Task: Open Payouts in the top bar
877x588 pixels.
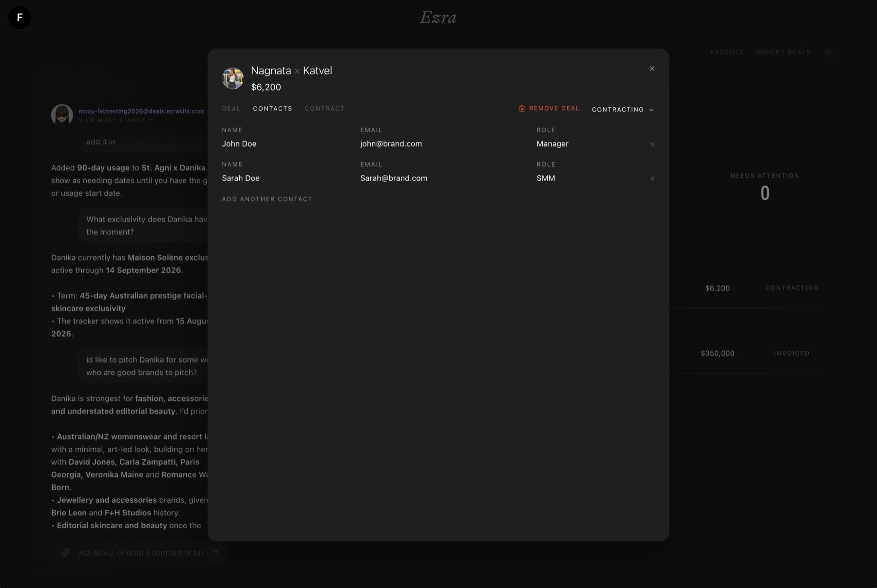Action: [727, 52]
